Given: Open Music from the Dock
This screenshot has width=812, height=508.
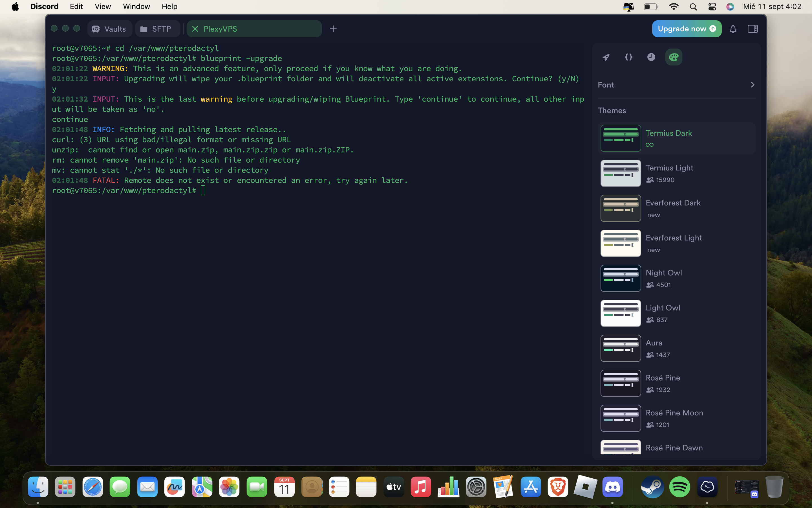Looking at the screenshot, I should tap(421, 487).
